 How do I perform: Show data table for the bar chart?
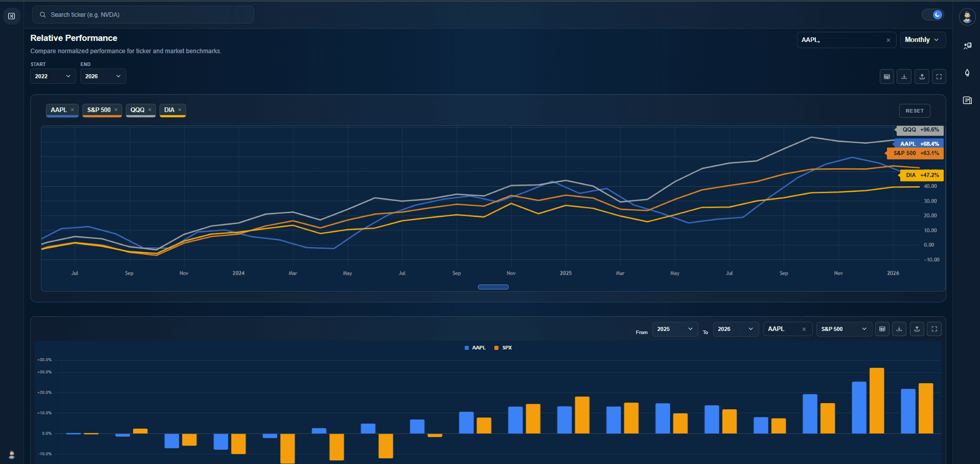coord(882,329)
